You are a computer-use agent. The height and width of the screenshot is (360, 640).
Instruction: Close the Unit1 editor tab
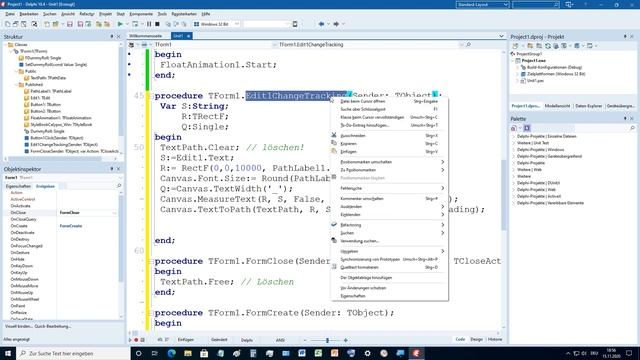point(189,36)
